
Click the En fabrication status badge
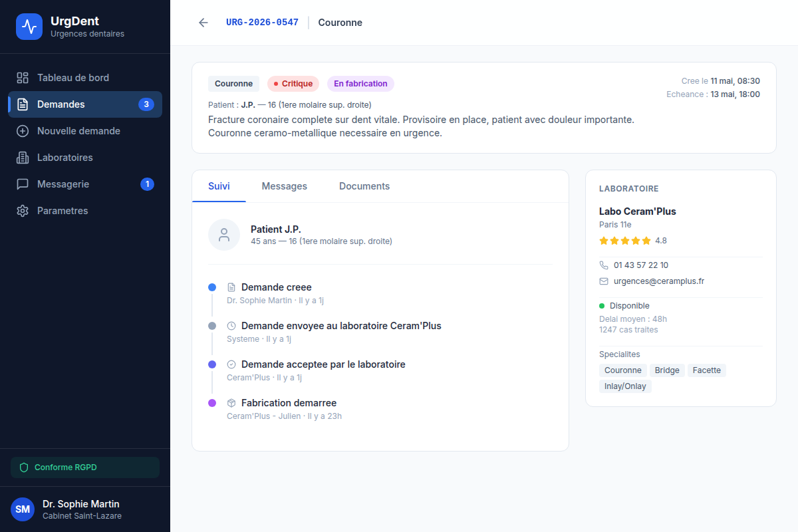pos(360,84)
